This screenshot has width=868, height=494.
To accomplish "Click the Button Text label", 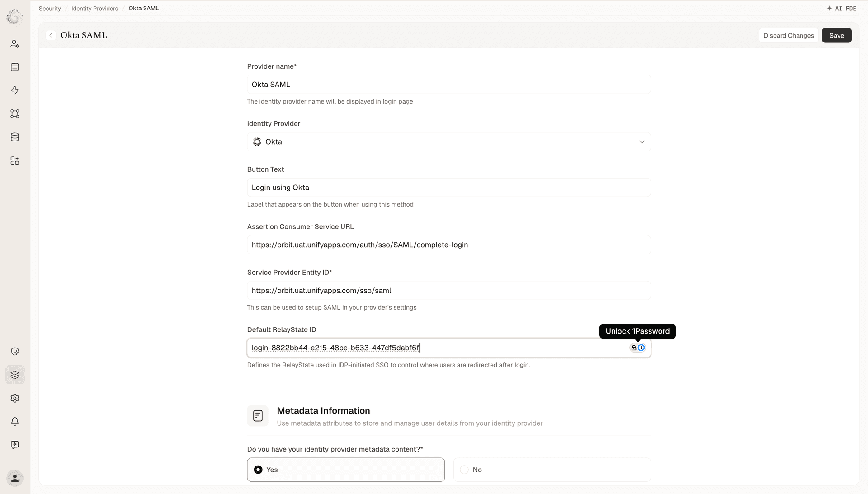I will tap(265, 169).
